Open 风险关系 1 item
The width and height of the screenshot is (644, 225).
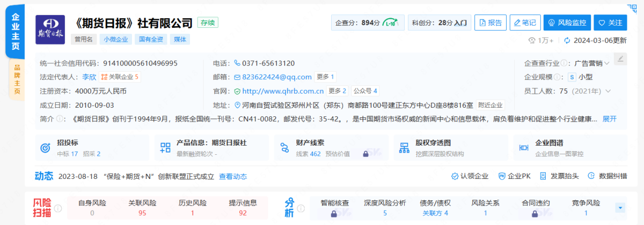pos(486,208)
